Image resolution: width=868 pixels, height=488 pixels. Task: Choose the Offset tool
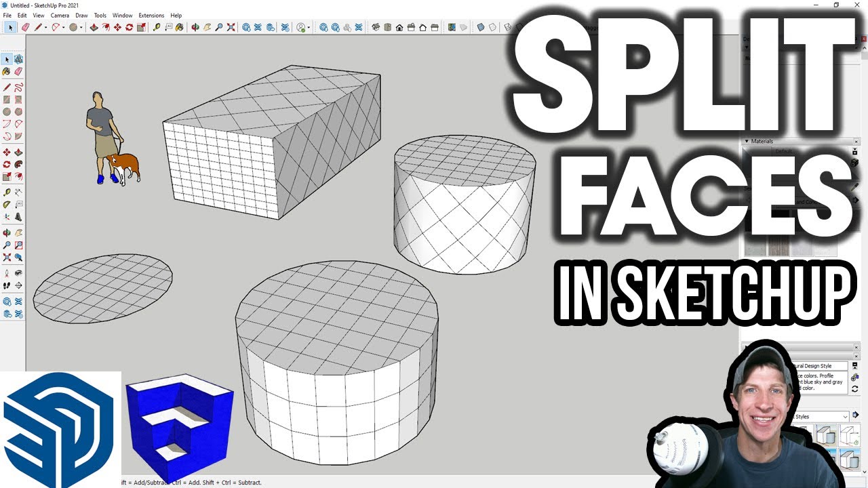point(19,176)
